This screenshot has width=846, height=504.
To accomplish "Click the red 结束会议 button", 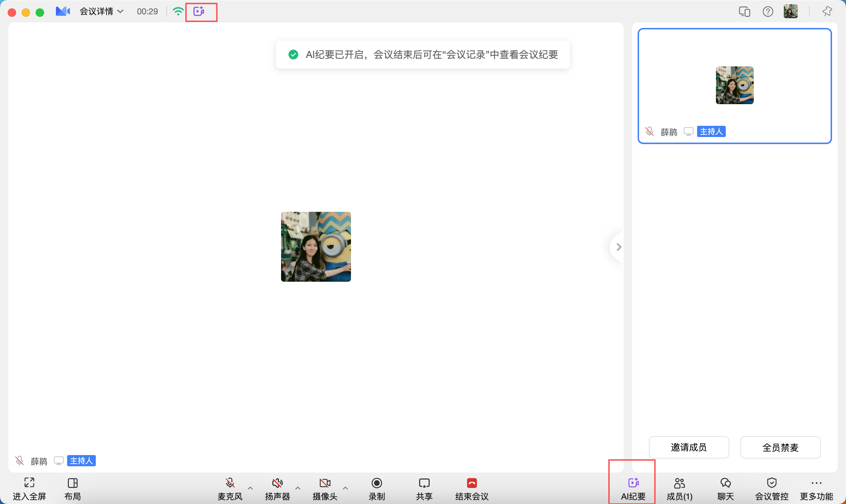I will coord(472,489).
